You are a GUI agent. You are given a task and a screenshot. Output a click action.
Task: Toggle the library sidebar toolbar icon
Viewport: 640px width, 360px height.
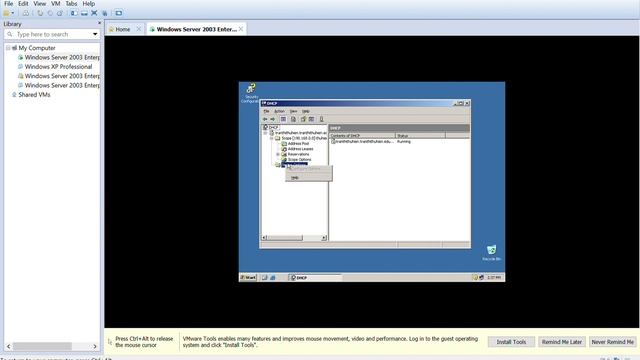pos(74,13)
